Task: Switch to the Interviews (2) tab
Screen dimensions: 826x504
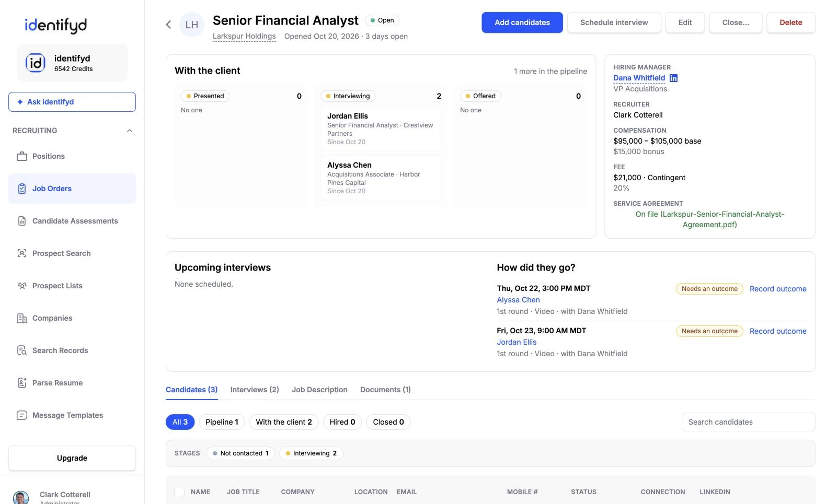Action: (255, 390)
